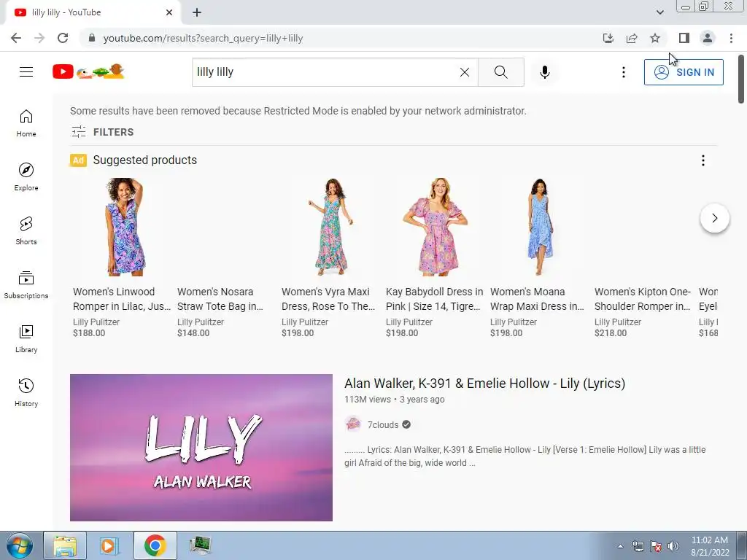
Task: Show hidden tray icons arrow
Action: [620, 546]
